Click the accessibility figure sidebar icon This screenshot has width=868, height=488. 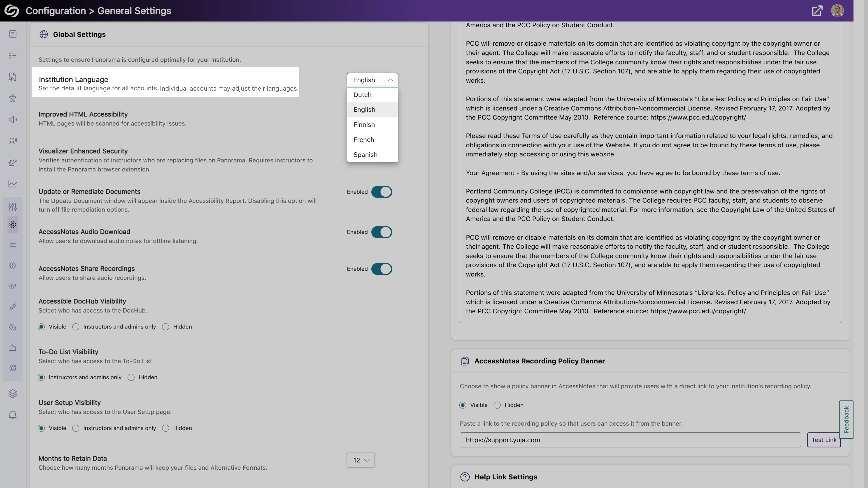(x=13, y=98)
